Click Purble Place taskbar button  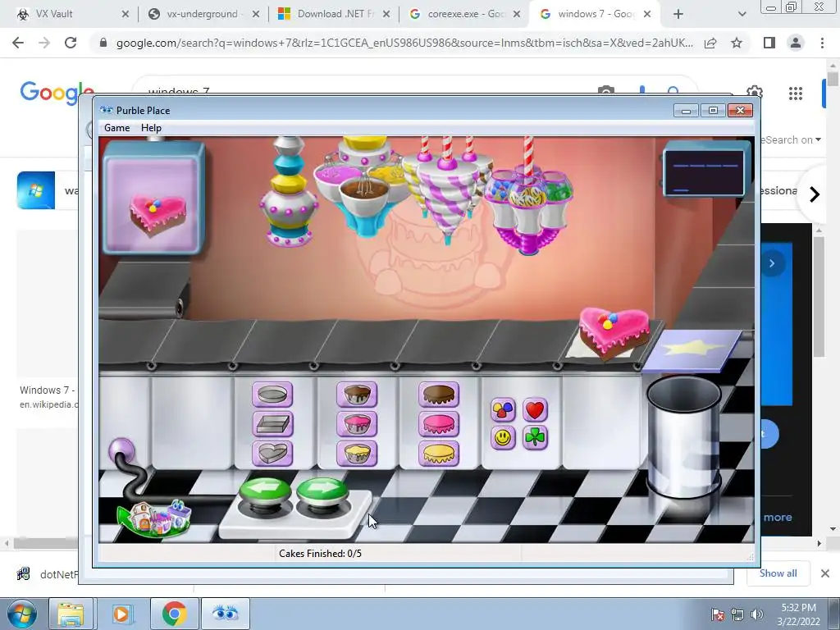coord(226,614)
